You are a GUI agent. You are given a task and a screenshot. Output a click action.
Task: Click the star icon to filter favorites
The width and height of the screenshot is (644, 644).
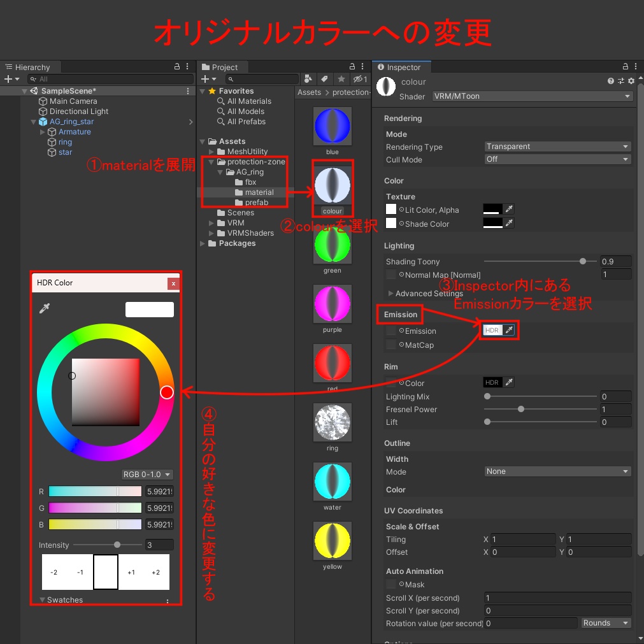(x=341, y=78)
